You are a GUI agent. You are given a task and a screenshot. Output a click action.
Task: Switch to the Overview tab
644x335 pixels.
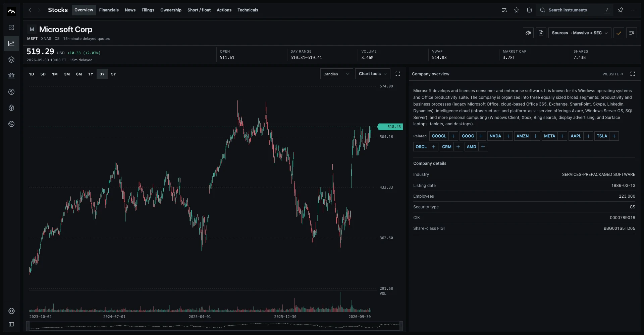(x=84, y=10)
